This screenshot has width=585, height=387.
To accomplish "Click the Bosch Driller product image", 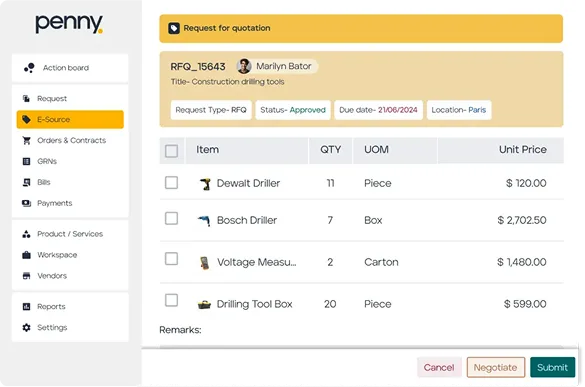I will [x=204, y=221].
